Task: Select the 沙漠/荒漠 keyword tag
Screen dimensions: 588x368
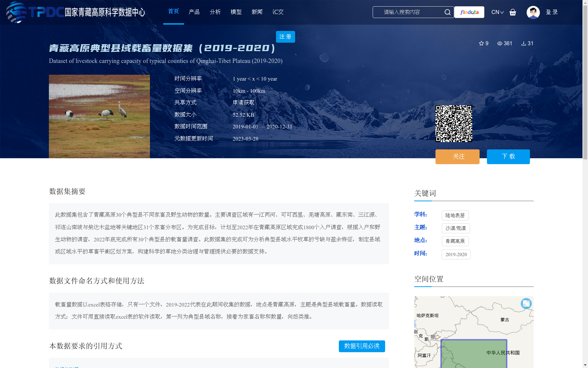Action: (456, 228)
